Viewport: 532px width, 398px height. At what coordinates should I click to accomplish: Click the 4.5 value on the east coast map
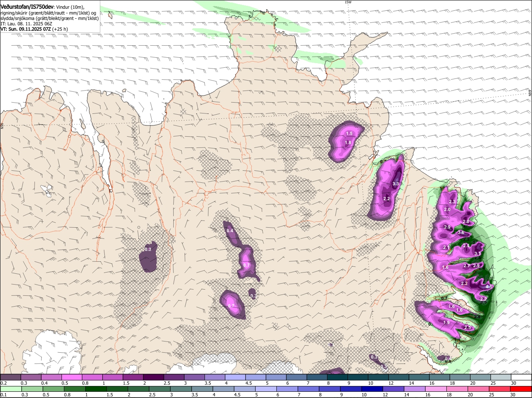coord(489,287)
